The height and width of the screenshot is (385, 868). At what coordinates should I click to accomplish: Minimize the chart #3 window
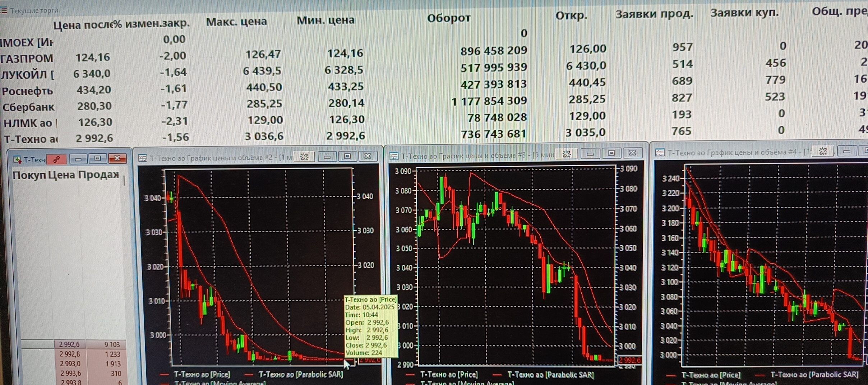coord(590,153)
